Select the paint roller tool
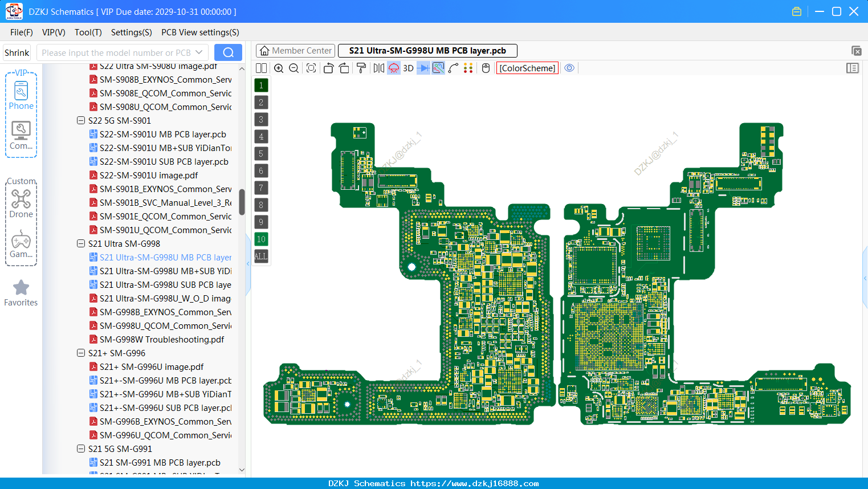 point(361,68)
